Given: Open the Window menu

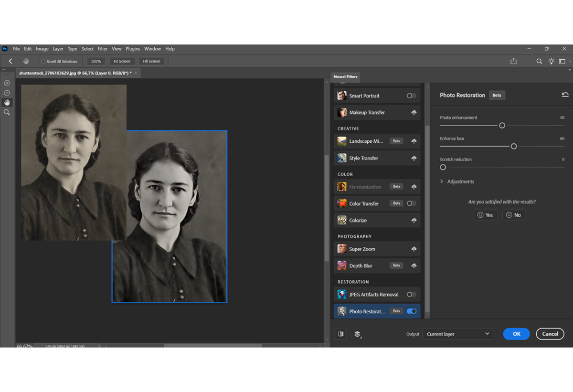Looking at the screenshot, I should (x=153, y=49).
